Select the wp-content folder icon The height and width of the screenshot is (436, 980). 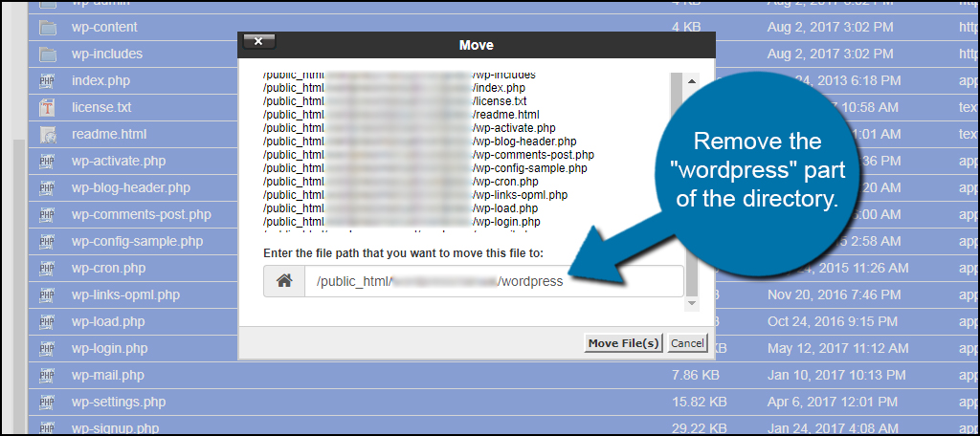point(48,28)
